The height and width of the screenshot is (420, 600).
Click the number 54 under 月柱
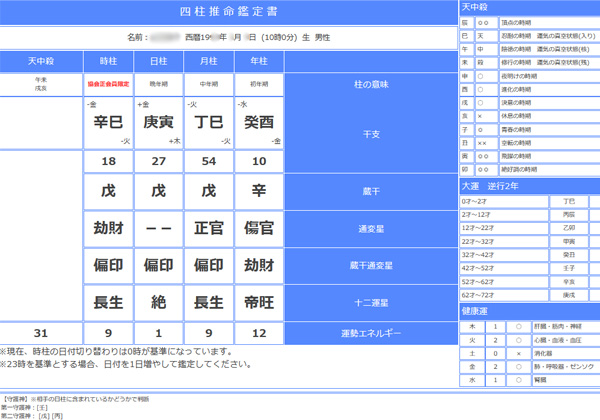point(209,161)
